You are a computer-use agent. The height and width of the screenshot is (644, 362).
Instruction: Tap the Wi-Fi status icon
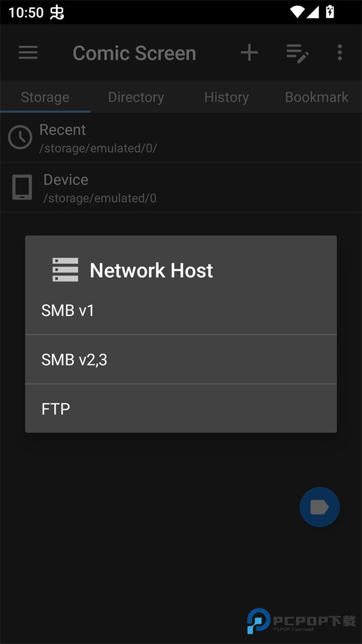tap(297, 11)
